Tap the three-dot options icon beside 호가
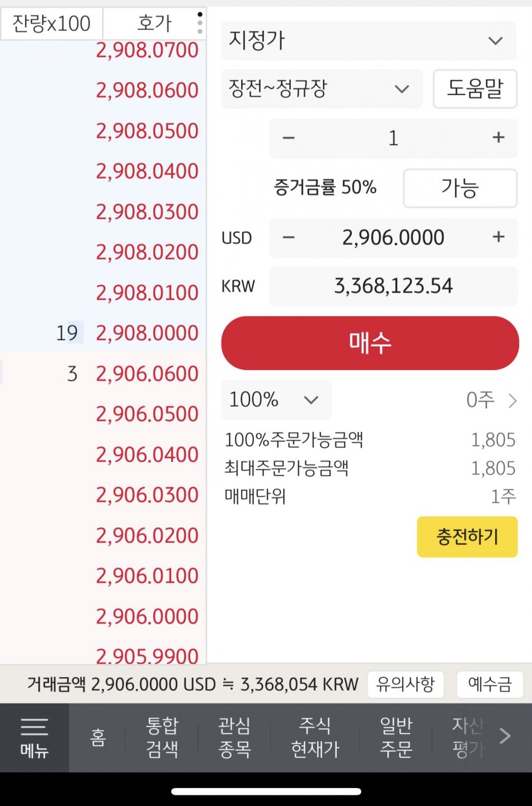This screenshot has width=532, height=806. 200,23
